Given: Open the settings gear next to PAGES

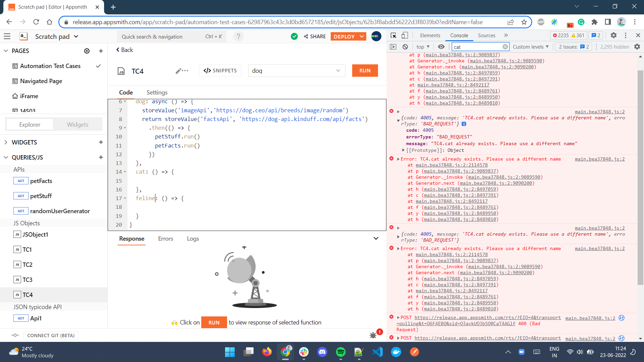Looking at the screenshot, I should click(x=87, y=51).
